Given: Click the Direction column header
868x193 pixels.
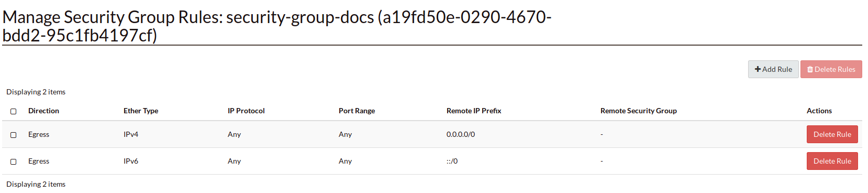Looking at the screenshot, I should coord(43,111).
